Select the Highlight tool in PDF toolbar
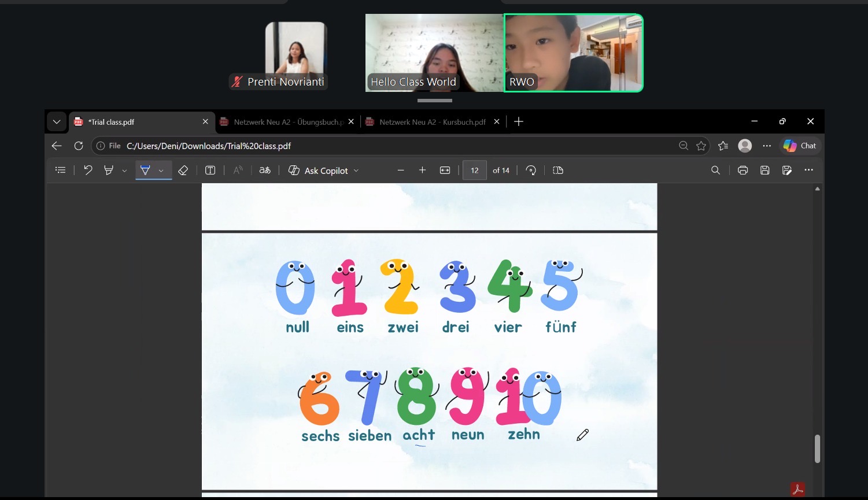The height and width of the screenshot is (500, 868). click(x=109, y=171)
